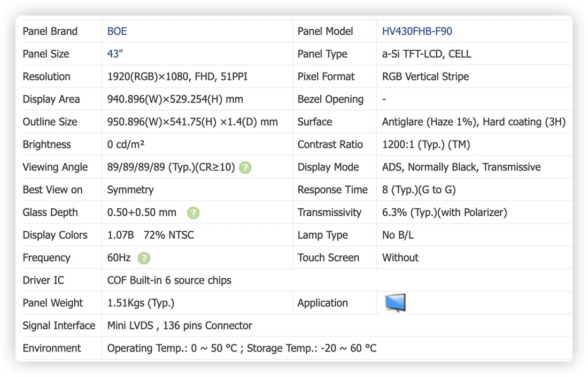Click the Outline Size label

[50, 122]
